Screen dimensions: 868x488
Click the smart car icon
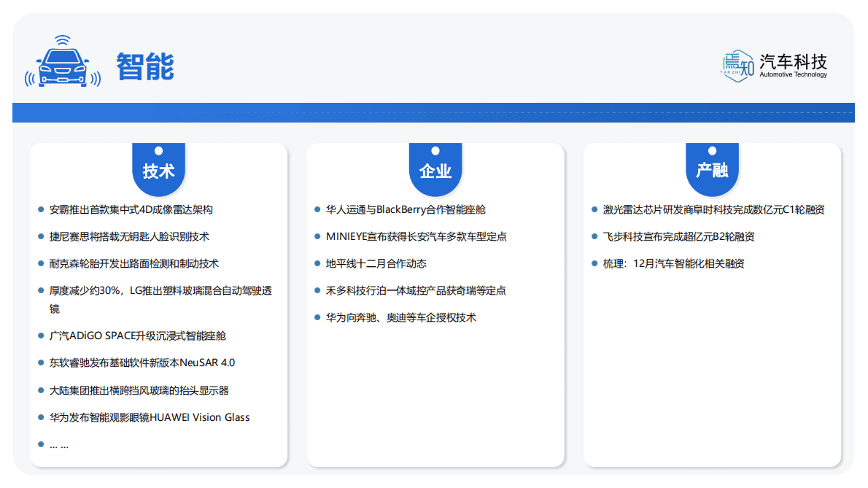pyautogui.click(x=62, y=63)
